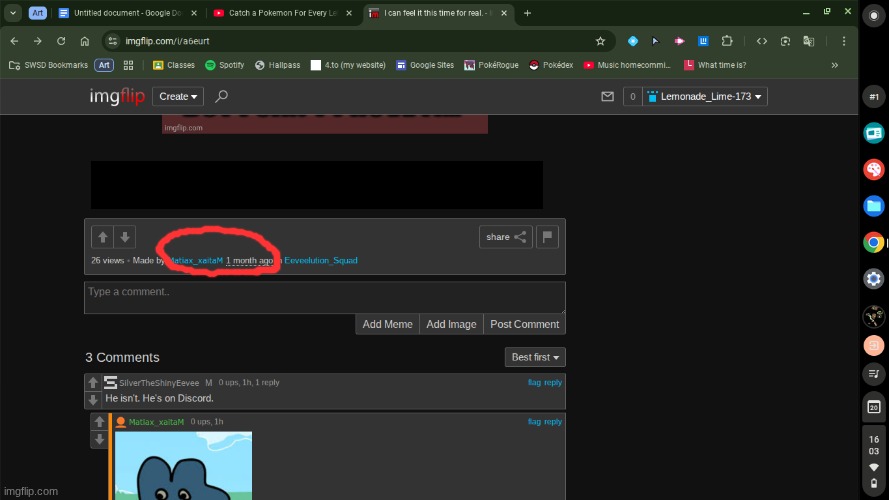The height and width of the screenshot is (500, 889).
Task: Open the Files app in the shelf
Action: (x=873, y=206)
